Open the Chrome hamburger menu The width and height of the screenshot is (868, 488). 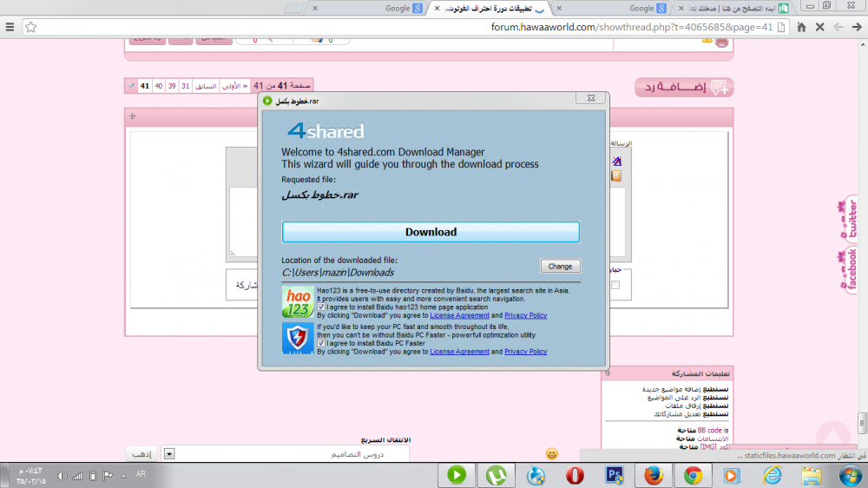10,27
